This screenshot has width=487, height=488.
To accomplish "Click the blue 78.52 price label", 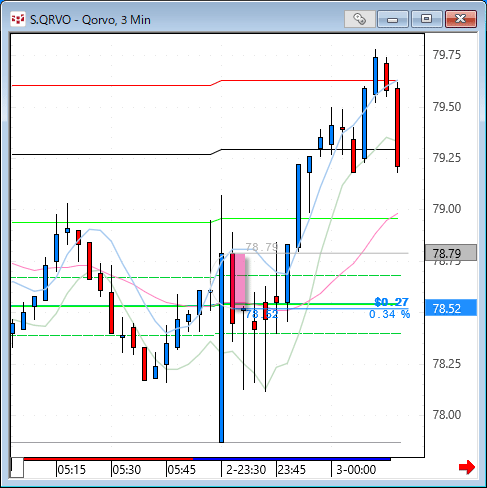I will [451, 308].
